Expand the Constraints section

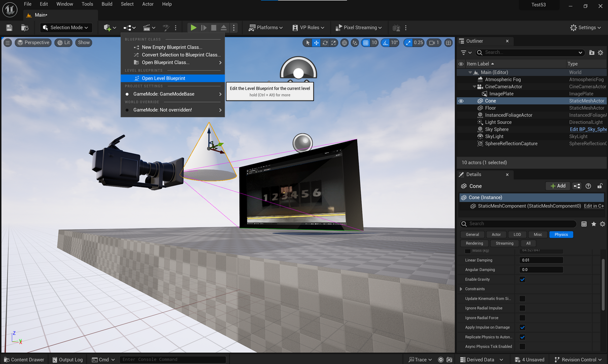(461, 289)
